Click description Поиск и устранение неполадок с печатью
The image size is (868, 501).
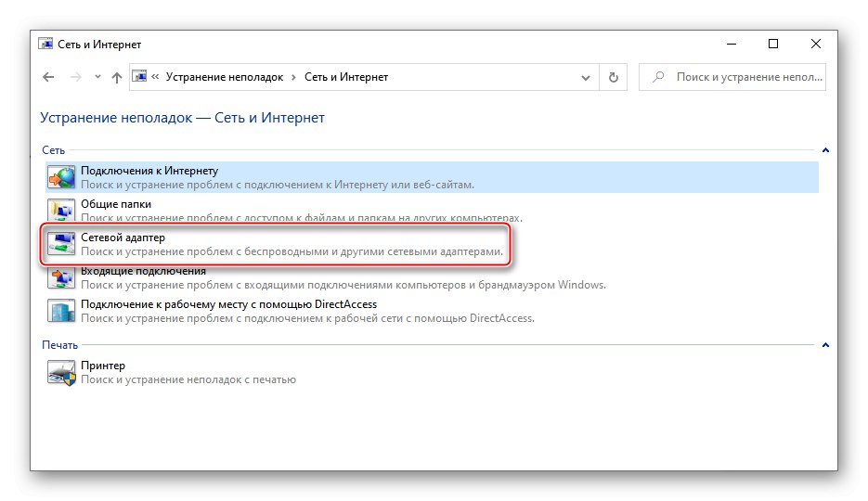coord(188,379)
